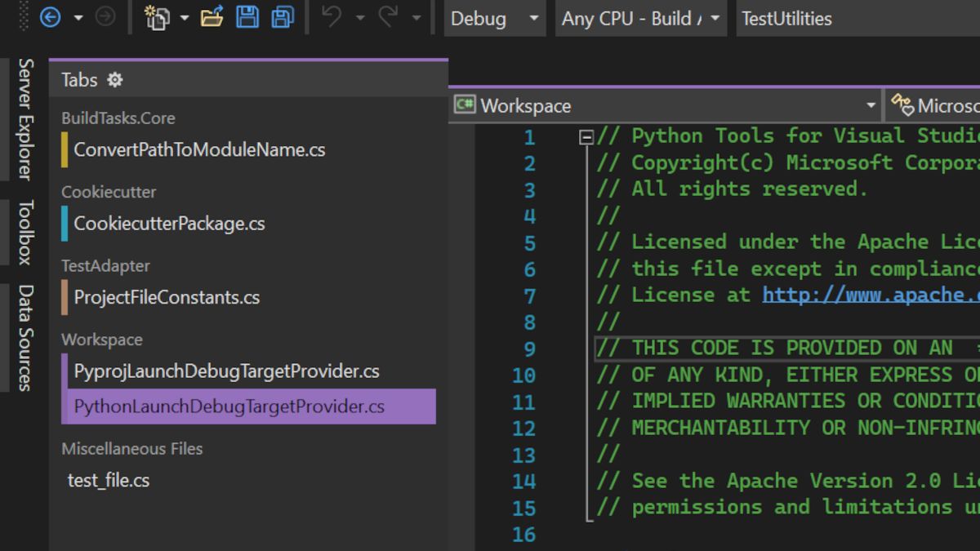Click the Save All icon
The image size is (980, 551).
click(283, 17)
